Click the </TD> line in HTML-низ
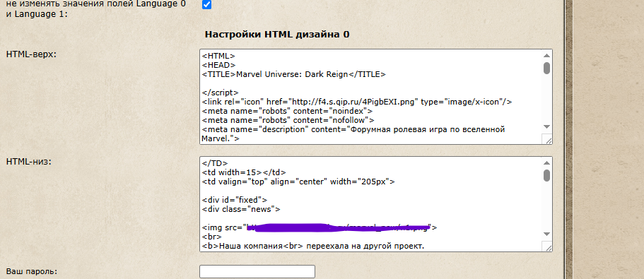 (x=214, y=163)
